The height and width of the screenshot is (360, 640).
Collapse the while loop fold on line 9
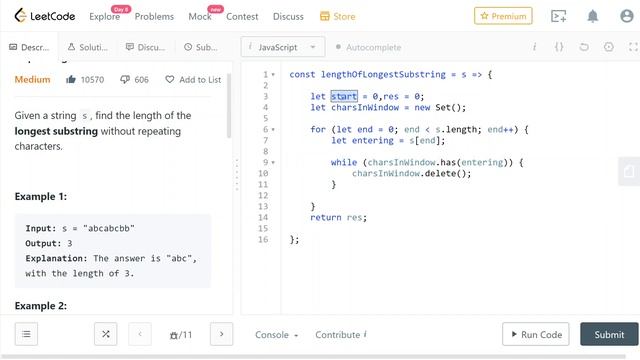pos(273,162)
